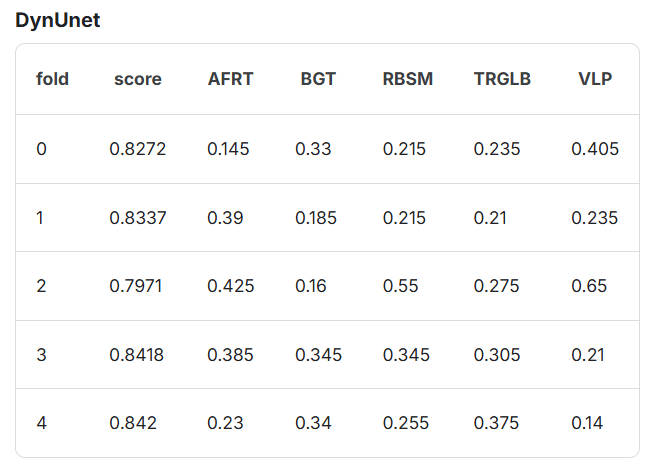Click score value 0.8272 in fold 0
645x464 pixels.
[137, 149]
